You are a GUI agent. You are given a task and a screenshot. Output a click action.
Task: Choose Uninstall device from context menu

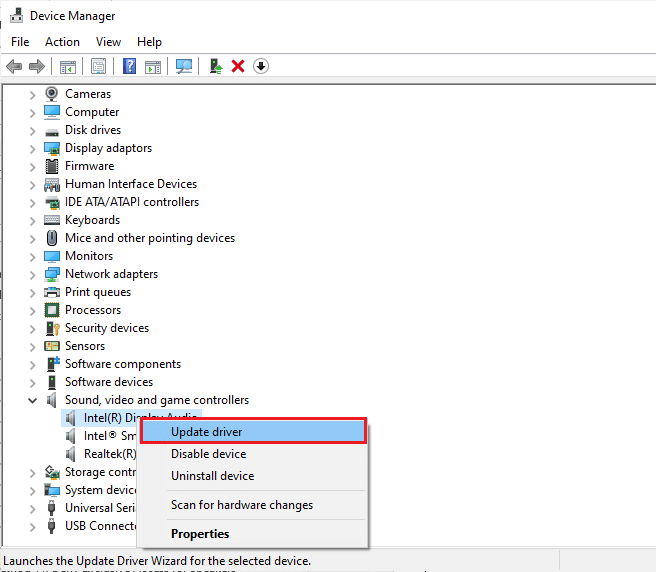(x=254, y=476)
